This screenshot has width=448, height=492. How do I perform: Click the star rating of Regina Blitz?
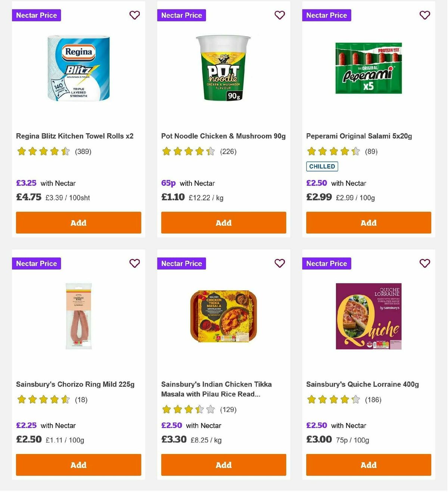[43, 152]
